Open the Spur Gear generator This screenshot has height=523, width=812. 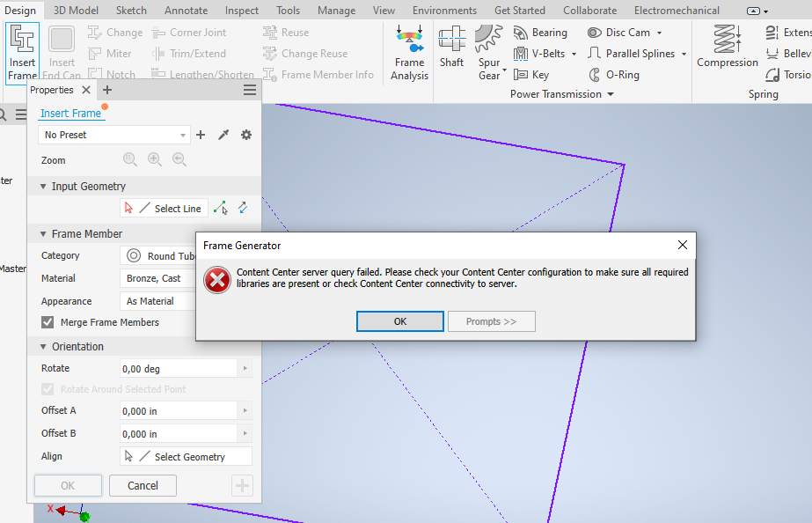pos(489,52)
